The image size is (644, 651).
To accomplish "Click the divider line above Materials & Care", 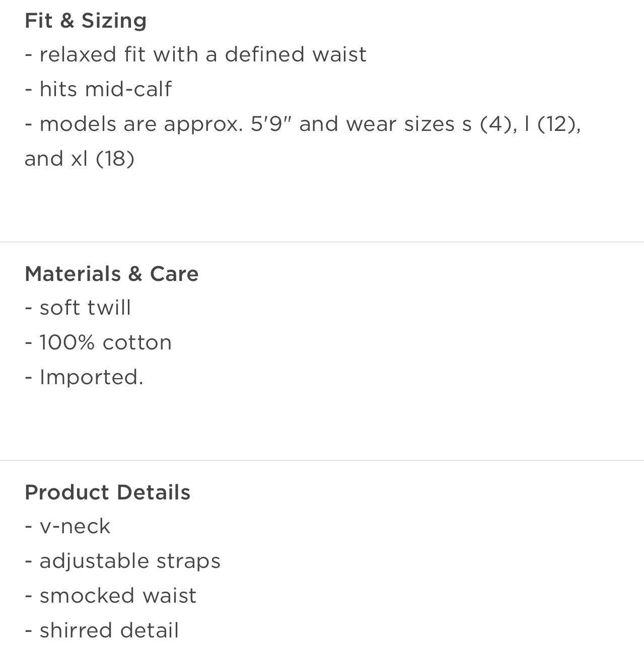I will (x=322, y=242).
